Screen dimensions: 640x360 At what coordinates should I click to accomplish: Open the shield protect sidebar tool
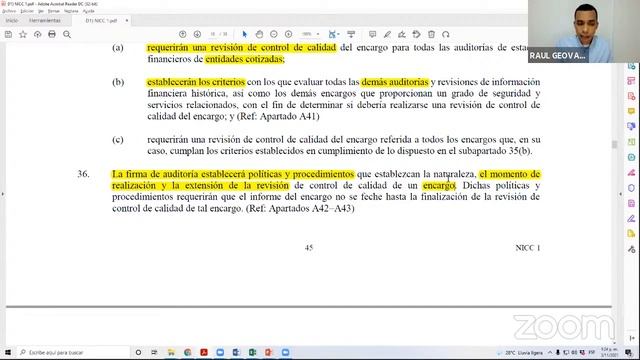[x=631, y=188]
